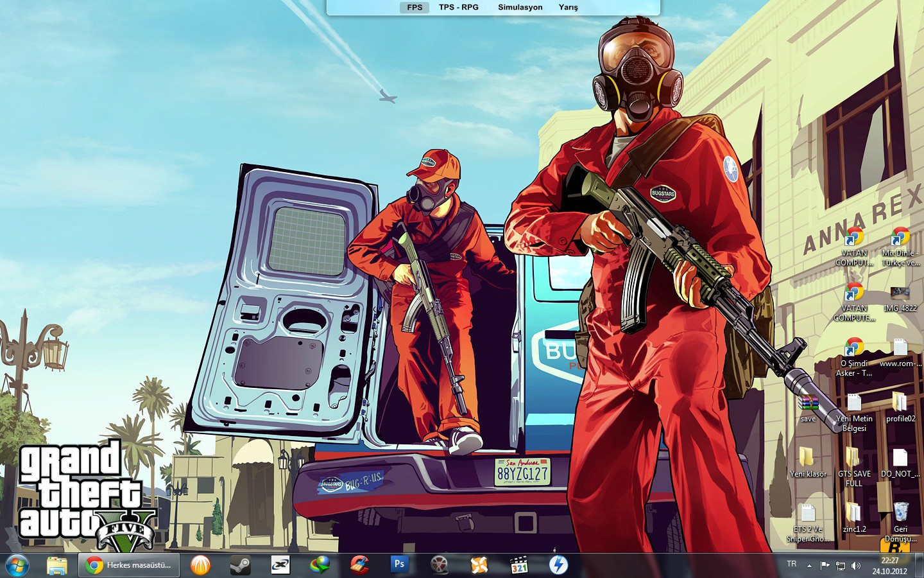Select 'ETS 2 Ve Sniper Gho...' document
The width and height of the screenshot is (924, 578).
[x=809, y=523]
